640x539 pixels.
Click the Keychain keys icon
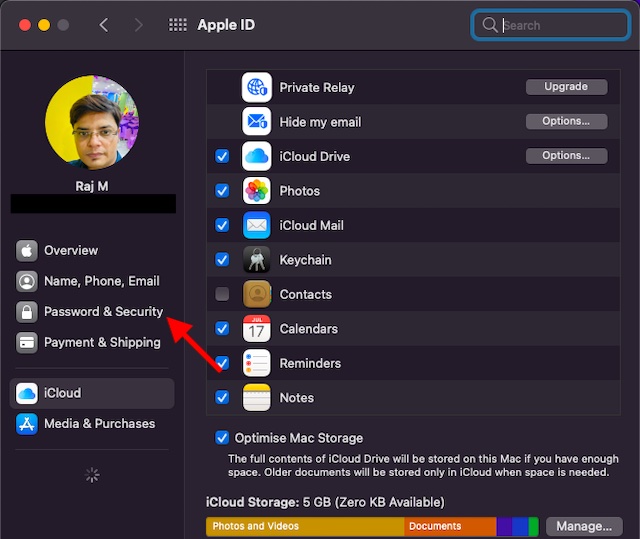(256, 260)
